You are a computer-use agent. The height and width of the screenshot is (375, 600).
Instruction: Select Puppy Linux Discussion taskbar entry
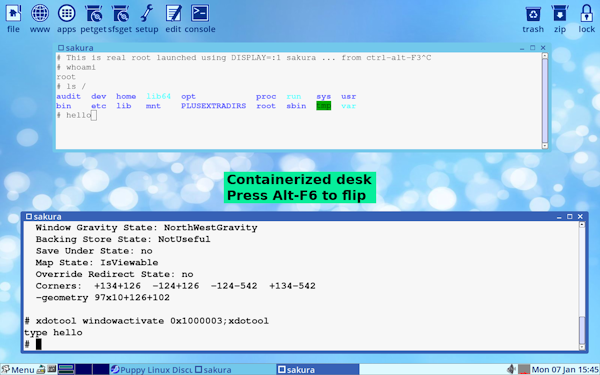click(152, 370)
